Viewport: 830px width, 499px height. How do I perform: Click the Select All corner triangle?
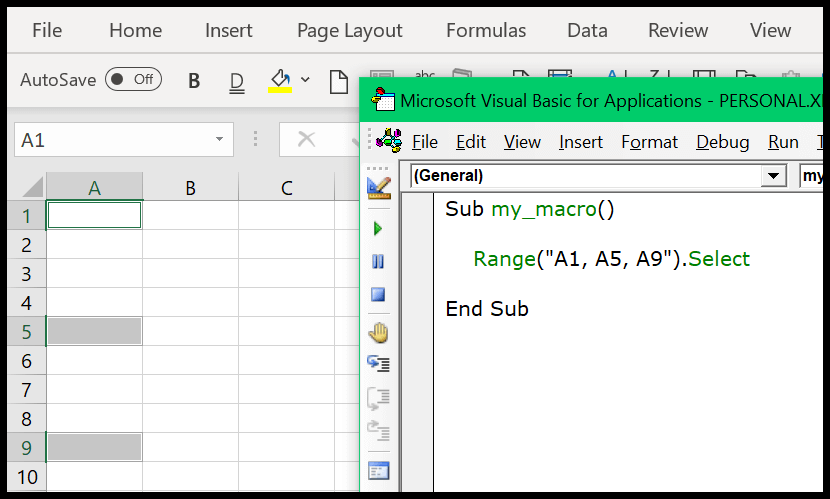(32, 187)
